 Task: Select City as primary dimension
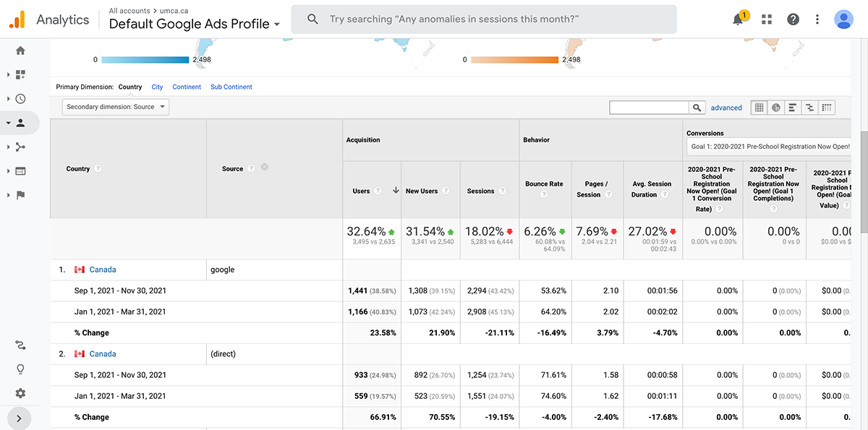point(157,87)
